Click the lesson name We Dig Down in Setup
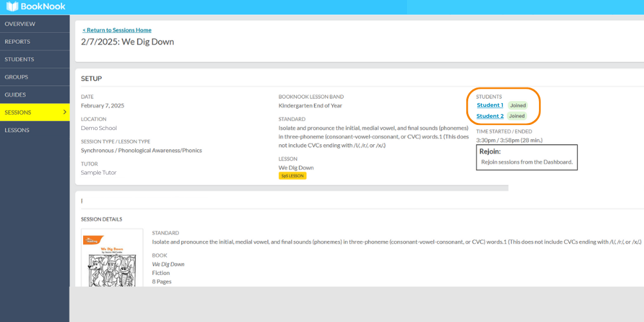 coord(296,167)
